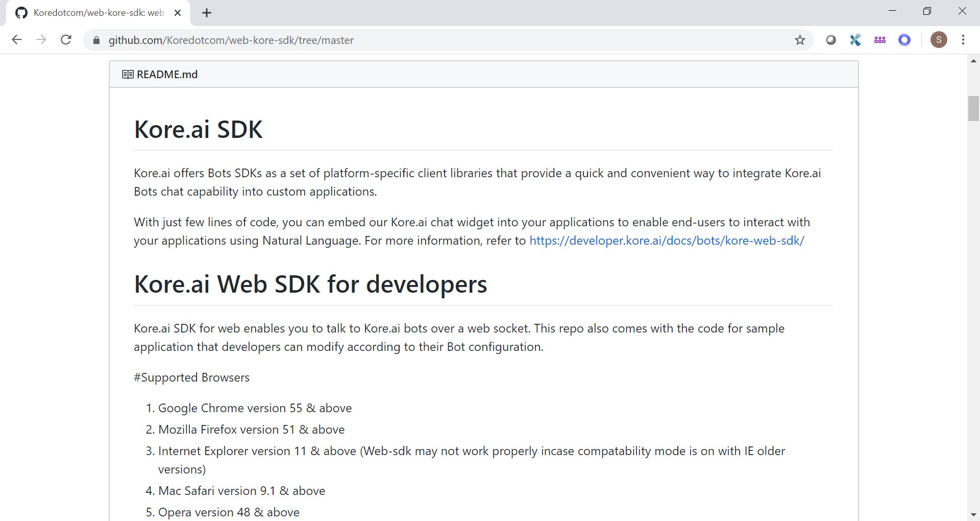The image size is (980, 521).
Task: Click the scrollbar down arrow
Action: tap(973, 515)
